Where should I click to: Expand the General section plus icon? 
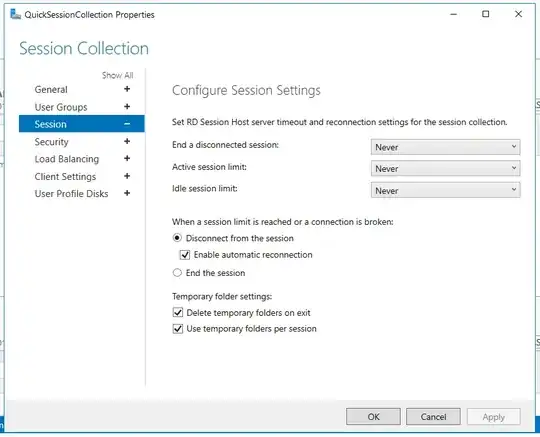click(127, 89)
